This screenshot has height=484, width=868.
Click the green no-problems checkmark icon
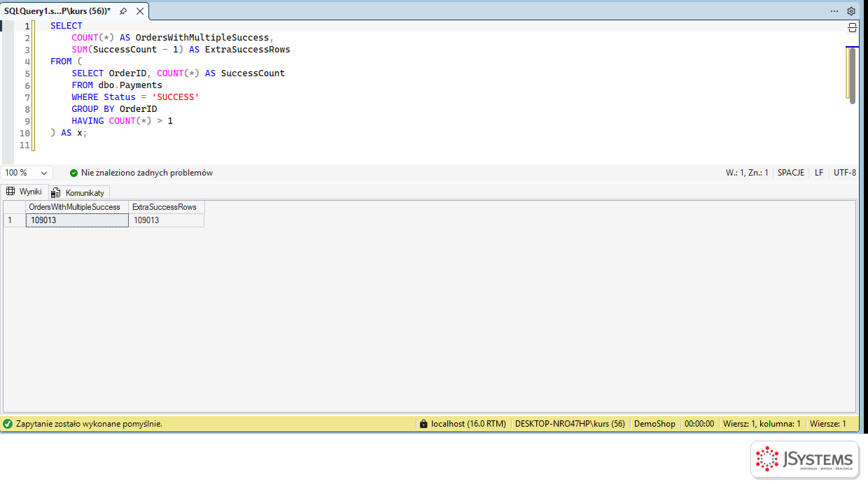click(74, 173)
